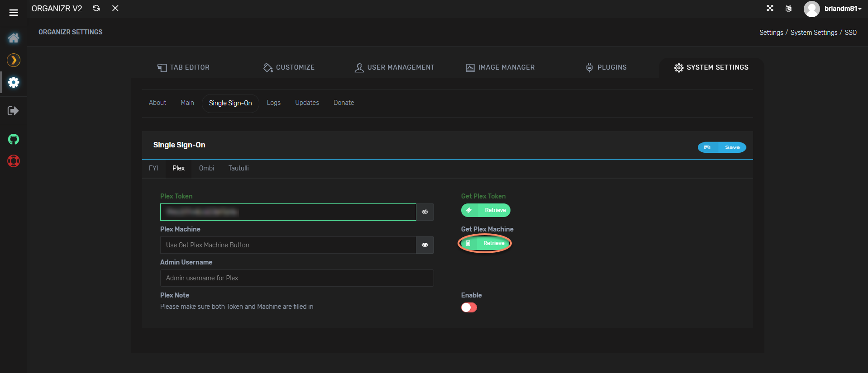Click the ORGANIZR V2 title
The height and width of the screenshot is (373, 868).
(x=57, y=9)
